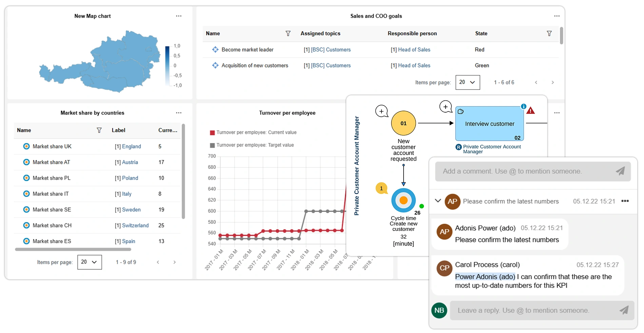Open the Items per page dropdown in Sales goals
This screenshot has width=644, height=333.
tap(468, 82)
